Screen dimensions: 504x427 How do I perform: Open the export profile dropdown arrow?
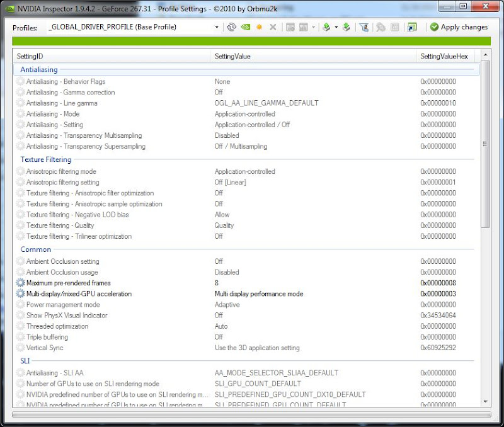pyautogui.click(x=336, y=27)
